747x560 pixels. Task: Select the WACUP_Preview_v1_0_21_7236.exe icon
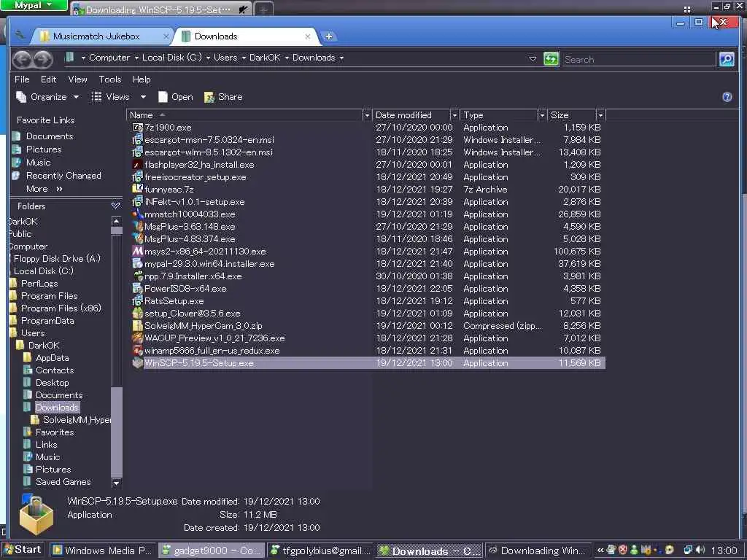[x=137, y=338]
